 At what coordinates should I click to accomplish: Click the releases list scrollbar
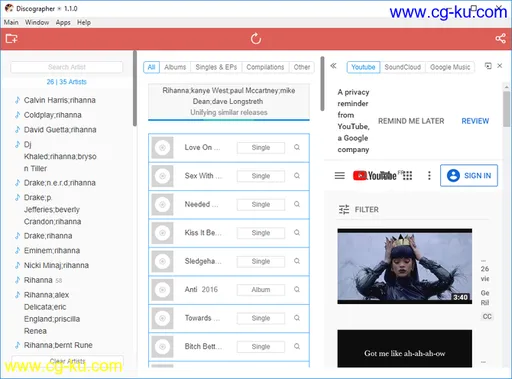[x=322, y=83]
